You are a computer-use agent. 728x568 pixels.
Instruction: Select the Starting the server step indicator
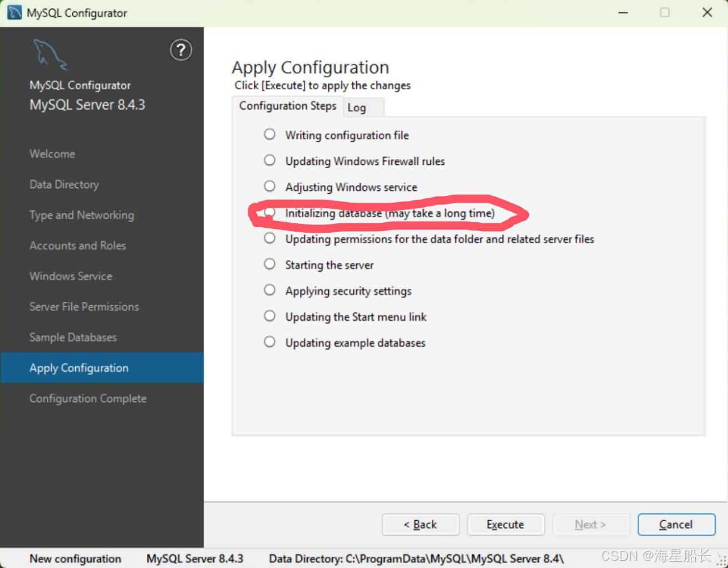point(269,264)
